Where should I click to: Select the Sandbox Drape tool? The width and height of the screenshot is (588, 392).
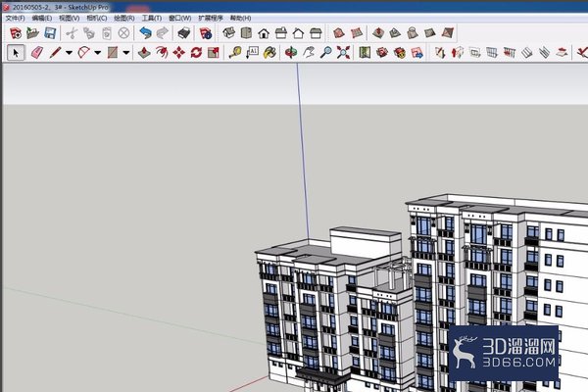click(413, 33)
